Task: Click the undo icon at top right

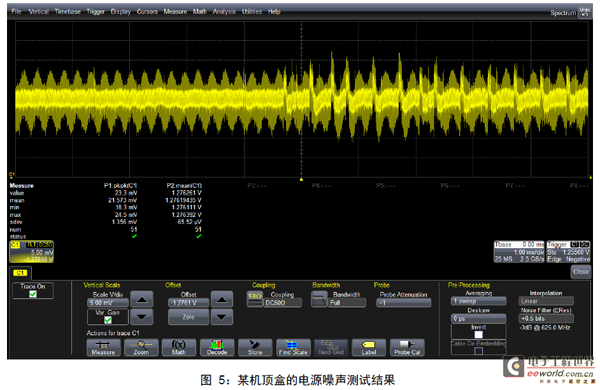Action: click(x=585, y=12)
